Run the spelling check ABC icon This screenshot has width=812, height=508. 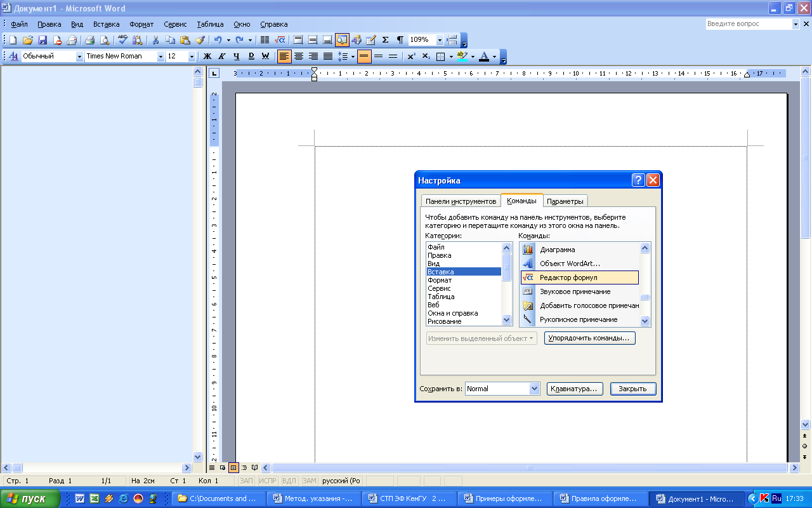[x=122, y=40]
